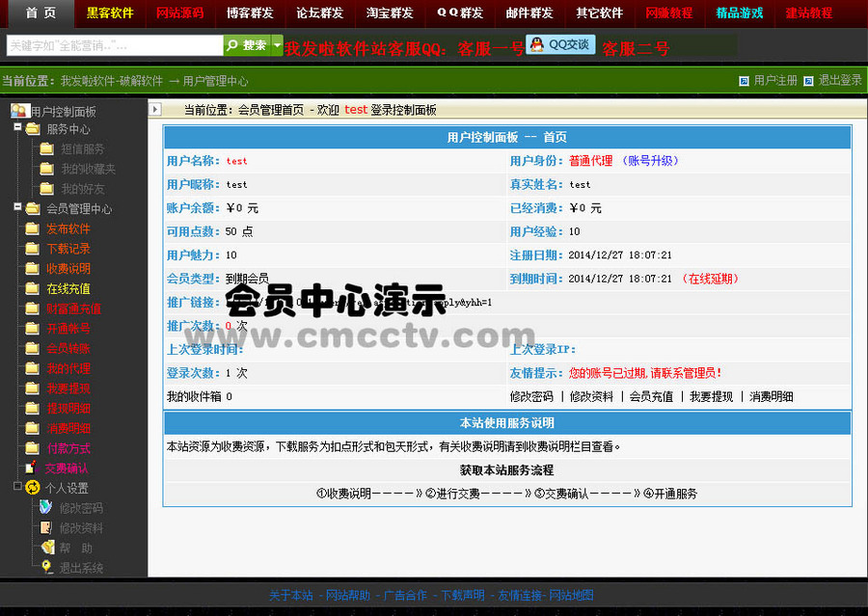
Task: Click the 退出登录 icon
Action: click(809, 81)
